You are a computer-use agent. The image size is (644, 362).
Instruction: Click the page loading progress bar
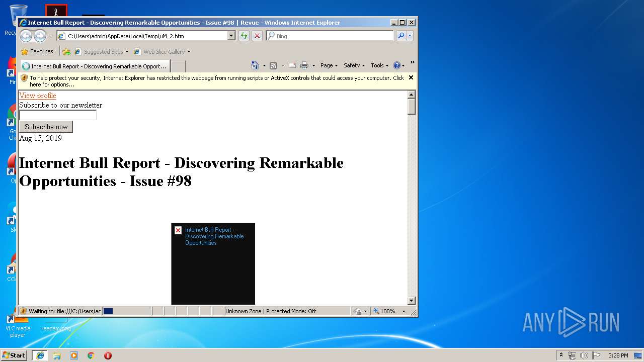[126, 311]
